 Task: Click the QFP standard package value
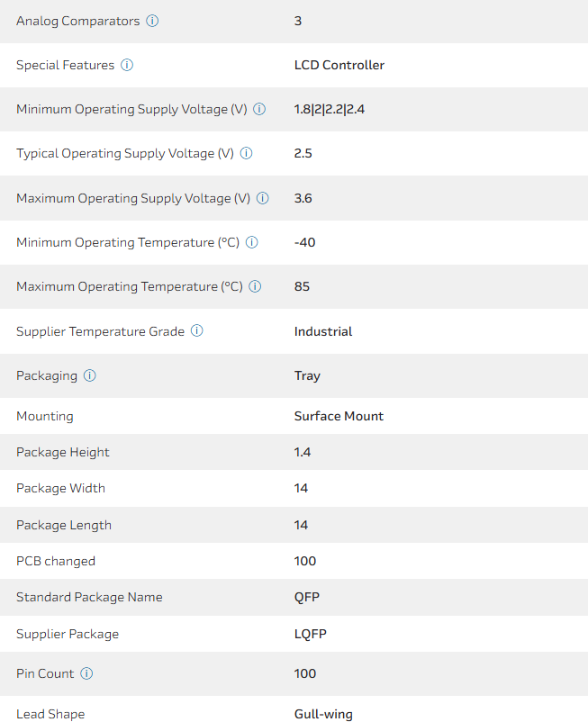coord(306,597)
